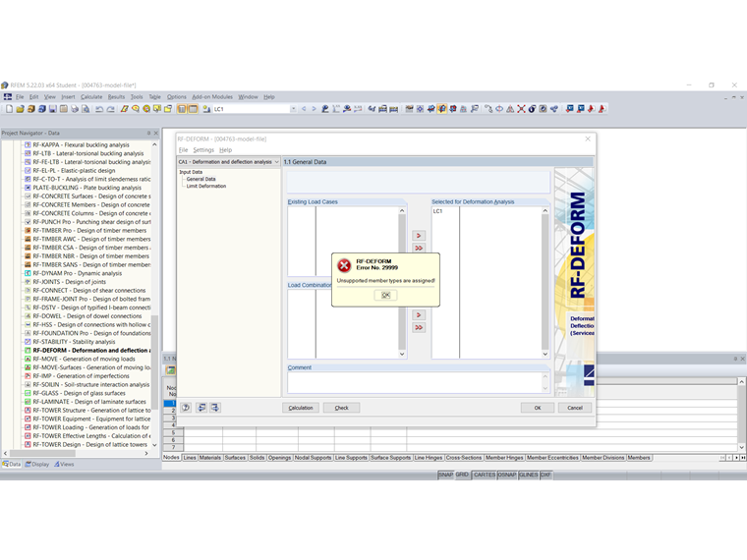Switch to the Materials table tab

point(210,458)
